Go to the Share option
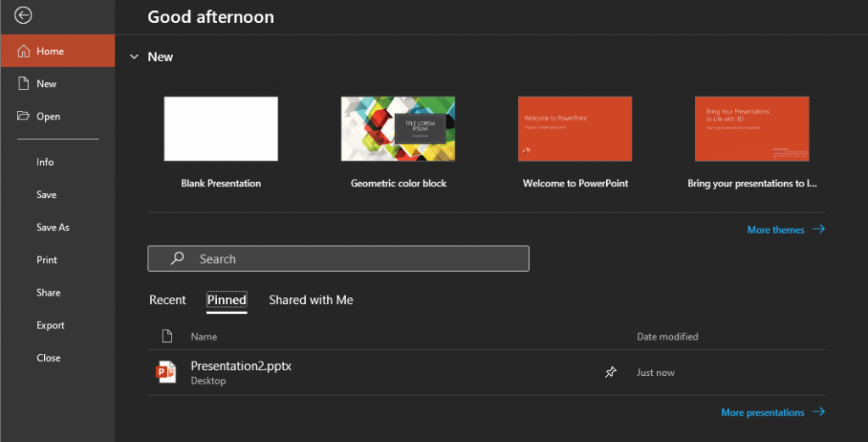This screenshot has width=868, height=442. 48,293
